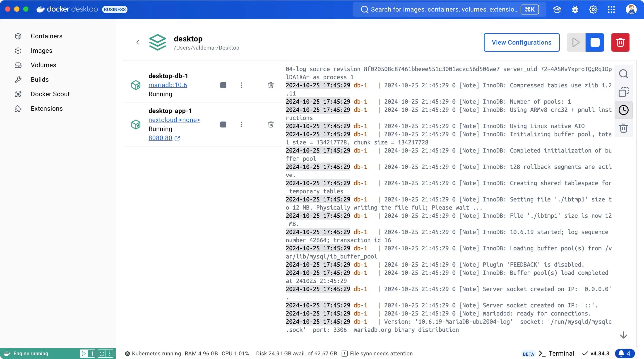This screenshot has height=359, width=644.
Task: Click the Images icon in the sidebar
Action: click(18, 51)
